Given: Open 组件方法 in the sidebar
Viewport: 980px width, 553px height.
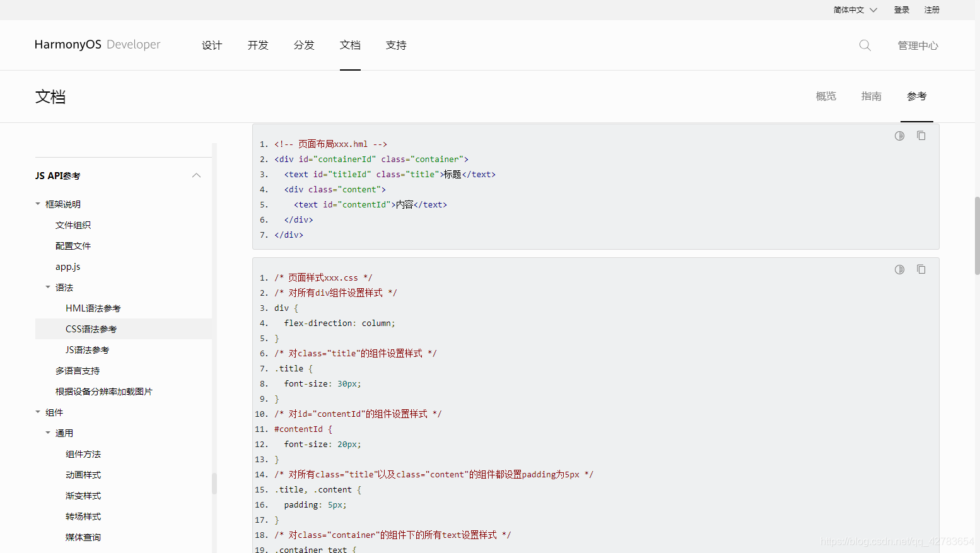Looking at the screenshot, I should click(83, 454).
